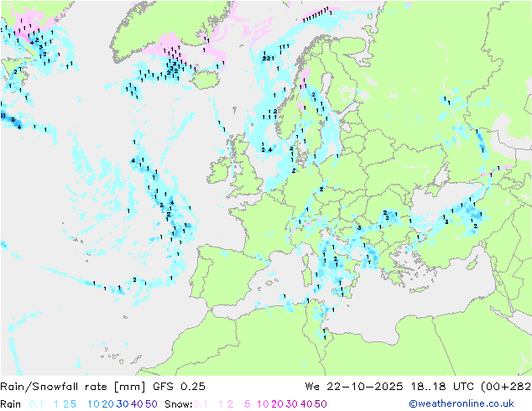Pick the snow legend 0.1 value
532x411 pixels.
[201, 404]
